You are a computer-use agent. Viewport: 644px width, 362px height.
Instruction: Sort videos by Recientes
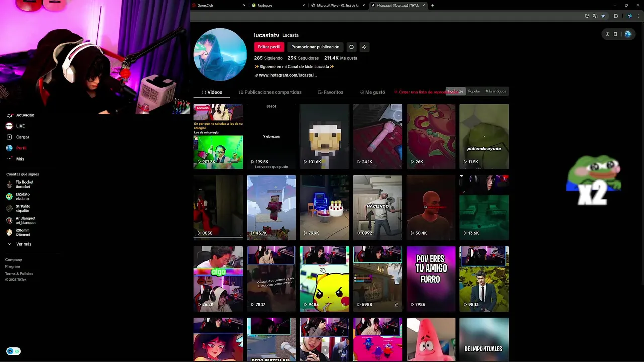click(x=456, y=91)
